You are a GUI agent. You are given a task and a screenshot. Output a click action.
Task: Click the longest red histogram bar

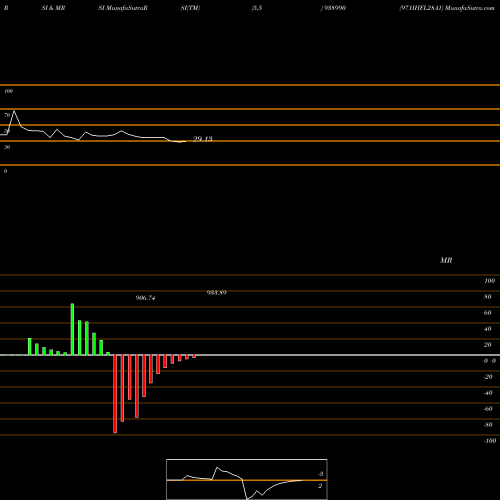pos(115,394)
